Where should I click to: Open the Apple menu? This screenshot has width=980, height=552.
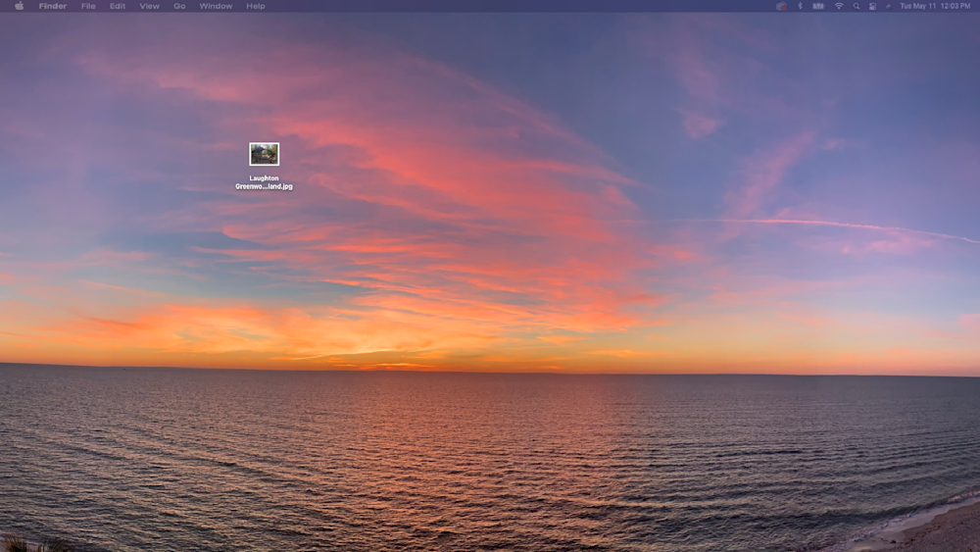pyautogui.click(x=20, y=6)
